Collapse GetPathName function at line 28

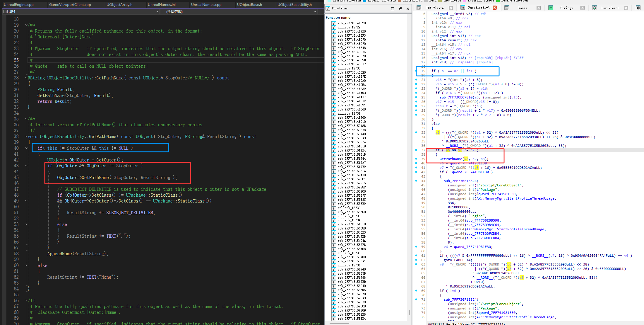tap(26, 78)
